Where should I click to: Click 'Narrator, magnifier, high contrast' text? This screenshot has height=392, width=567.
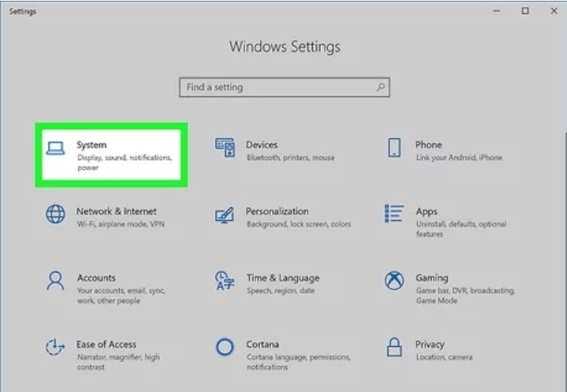click(119, 362)
